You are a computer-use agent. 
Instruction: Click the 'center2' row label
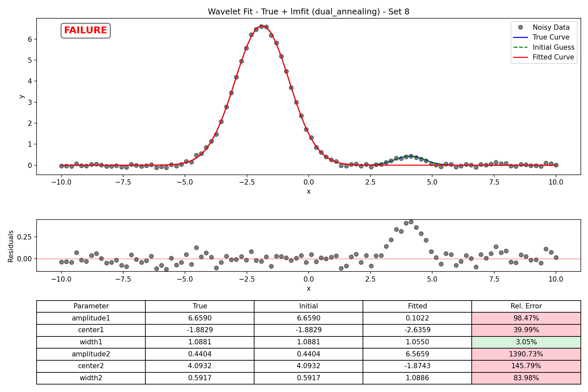(x=91, y=366)
